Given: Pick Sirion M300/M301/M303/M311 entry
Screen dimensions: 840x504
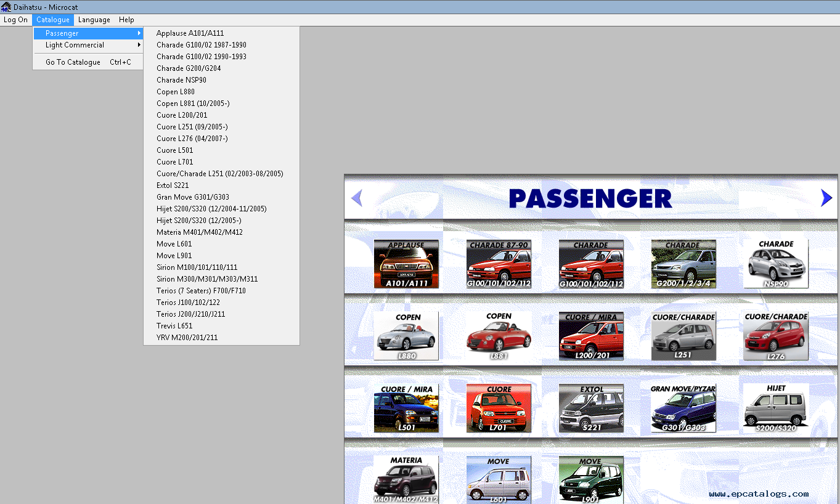Looking at the screenshot, I should 221,279.
